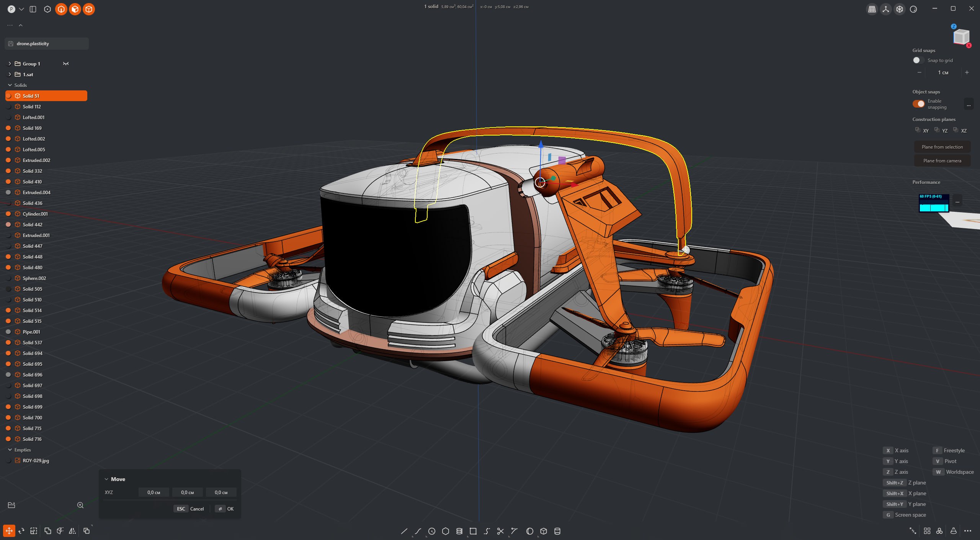Image resolution: width=980 pixels, height=540 pixels.
Task: Collapse outliner with the up chevron
Action: tap(21, 25)
